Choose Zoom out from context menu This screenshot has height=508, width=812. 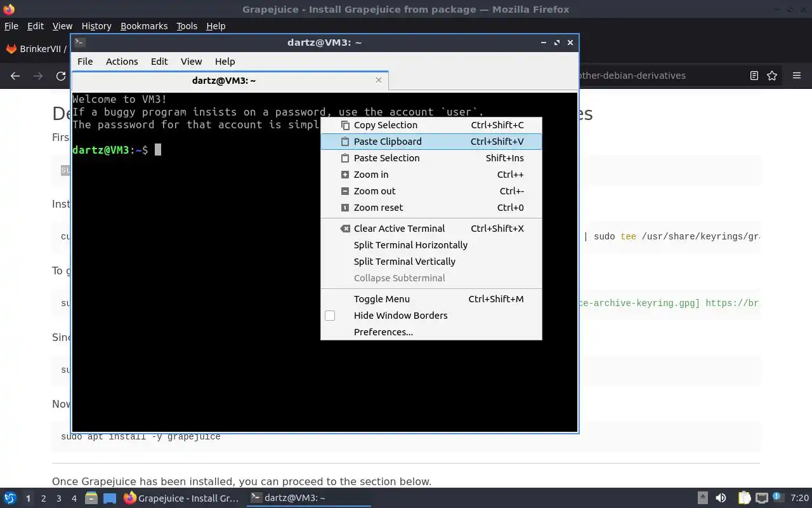pos(431,191)
